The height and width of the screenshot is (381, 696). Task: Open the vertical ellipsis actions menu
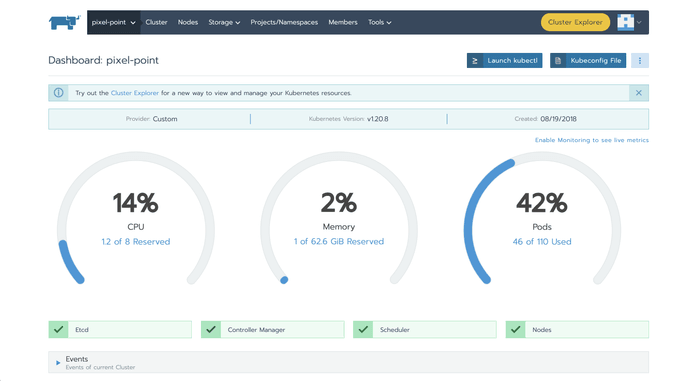point(640,60)
